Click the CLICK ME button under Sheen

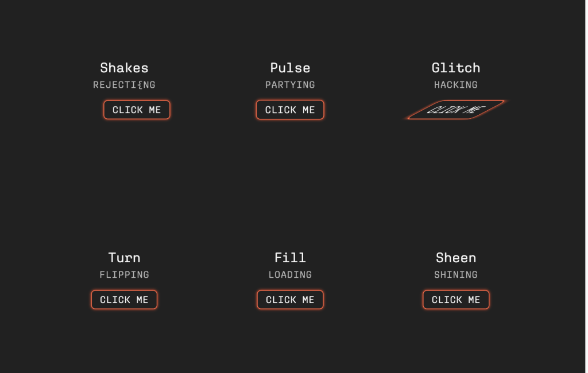point(456,300)
